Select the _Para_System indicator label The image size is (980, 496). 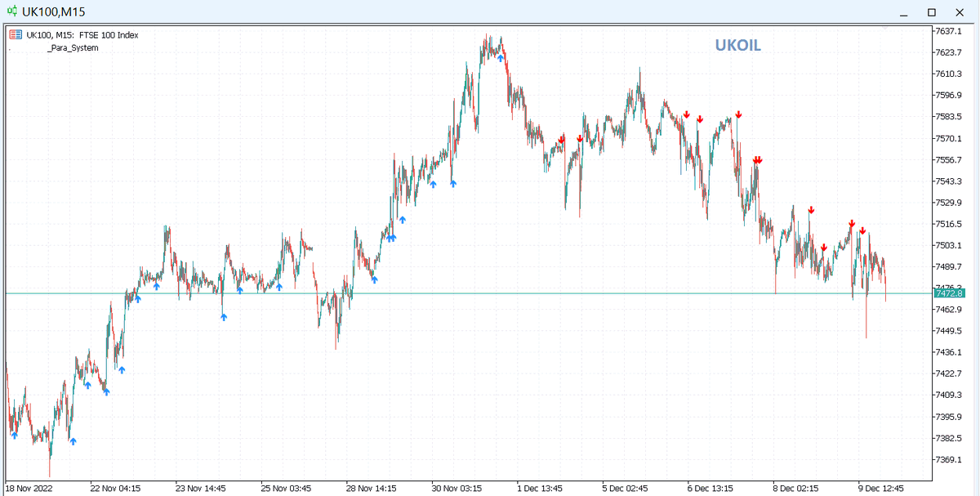tap(73, 47)
